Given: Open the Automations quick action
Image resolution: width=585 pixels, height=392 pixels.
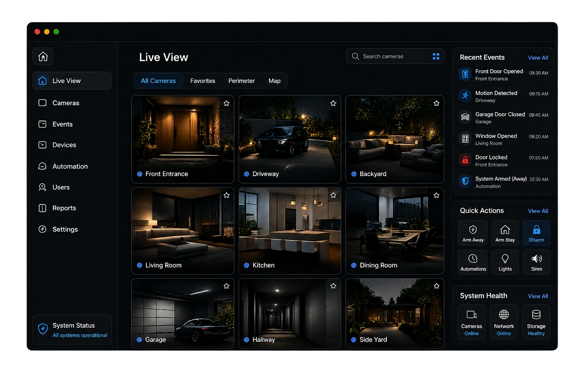Looking at the screenshot, I should pos(473,262).
